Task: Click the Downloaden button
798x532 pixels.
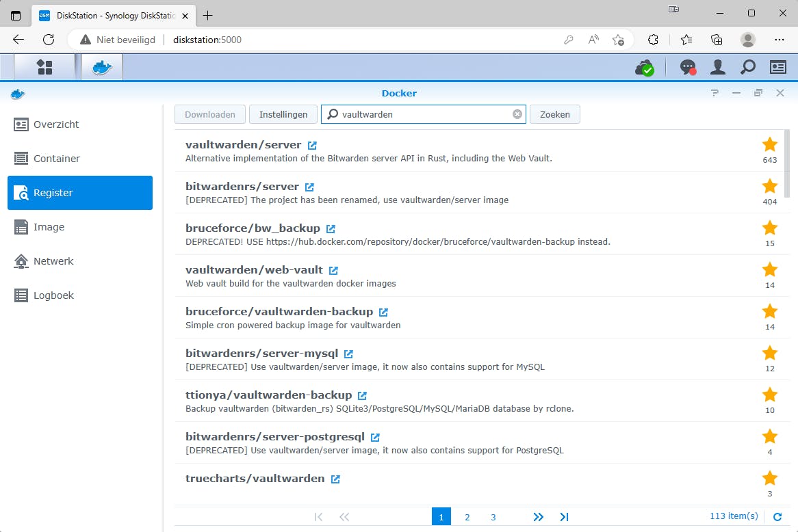Action: (x=210, y=114)
